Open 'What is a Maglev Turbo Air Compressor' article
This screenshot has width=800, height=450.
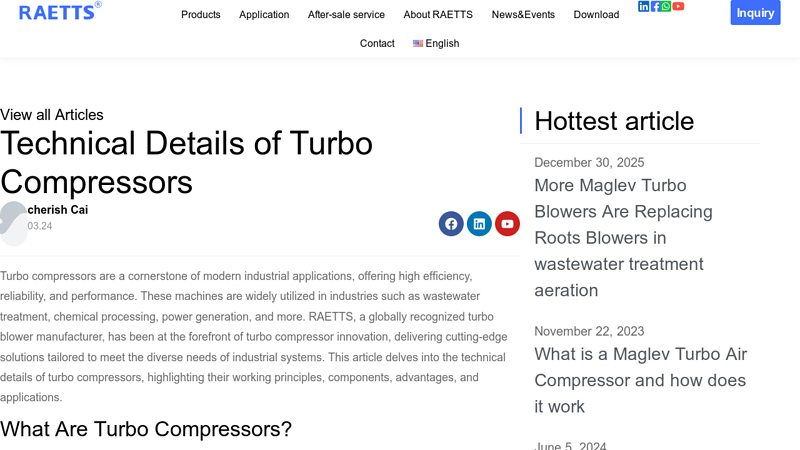pyautogui.click(x=640, y=380)
